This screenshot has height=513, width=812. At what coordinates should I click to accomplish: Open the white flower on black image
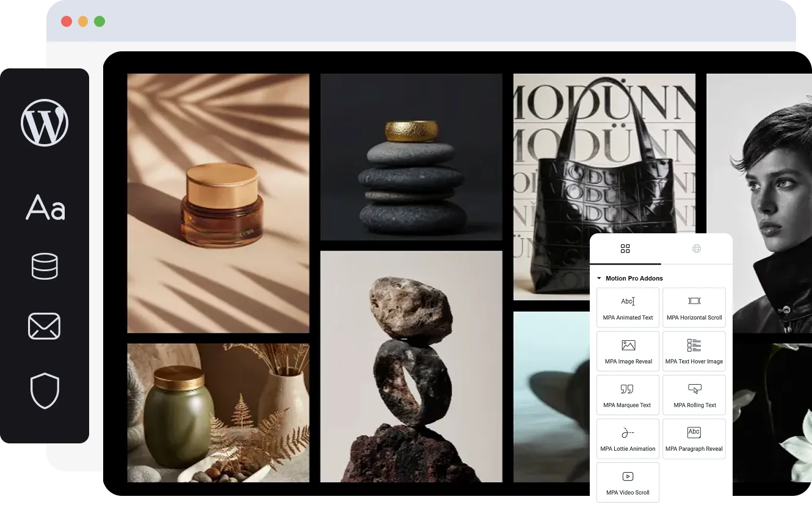772,413
